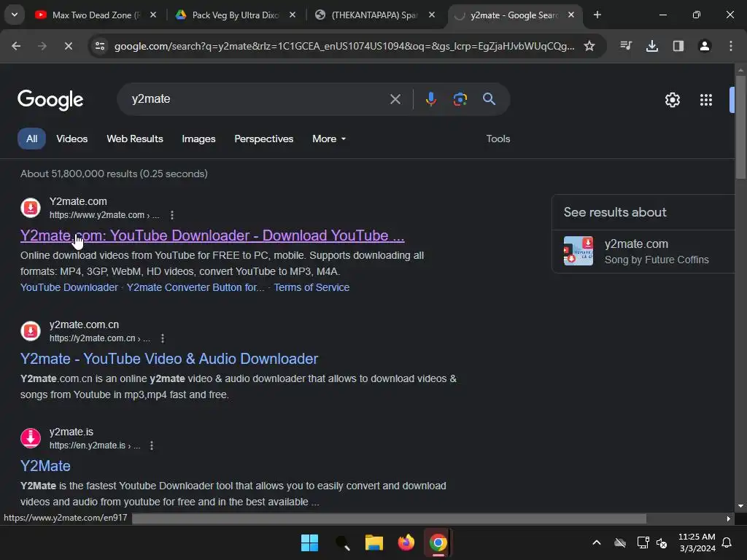View site information icon in address bar
Image resolution: width=747 pixels, height=560 pixels.
pos(100,46)
